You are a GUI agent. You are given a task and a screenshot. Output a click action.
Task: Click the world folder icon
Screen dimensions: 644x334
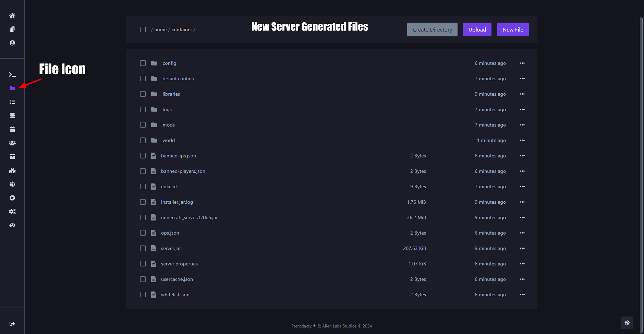coord(154,140)
